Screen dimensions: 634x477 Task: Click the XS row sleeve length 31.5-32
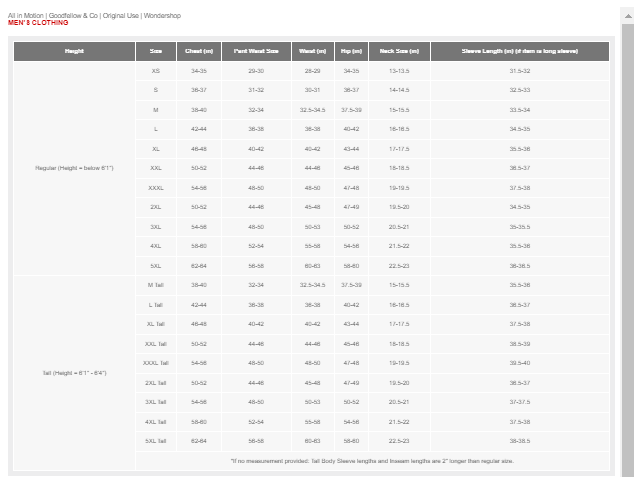520,71
